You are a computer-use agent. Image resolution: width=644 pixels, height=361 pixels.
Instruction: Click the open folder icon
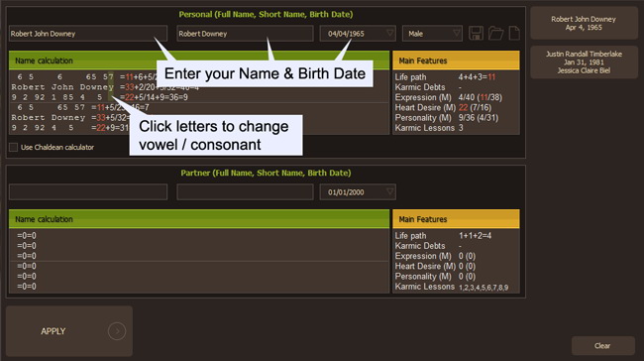(x=495, y=34)
